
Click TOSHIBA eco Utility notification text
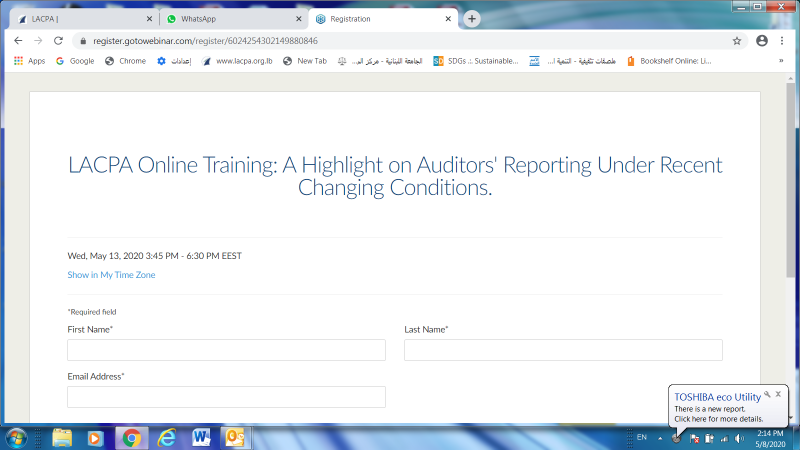(x=718, y=414)
